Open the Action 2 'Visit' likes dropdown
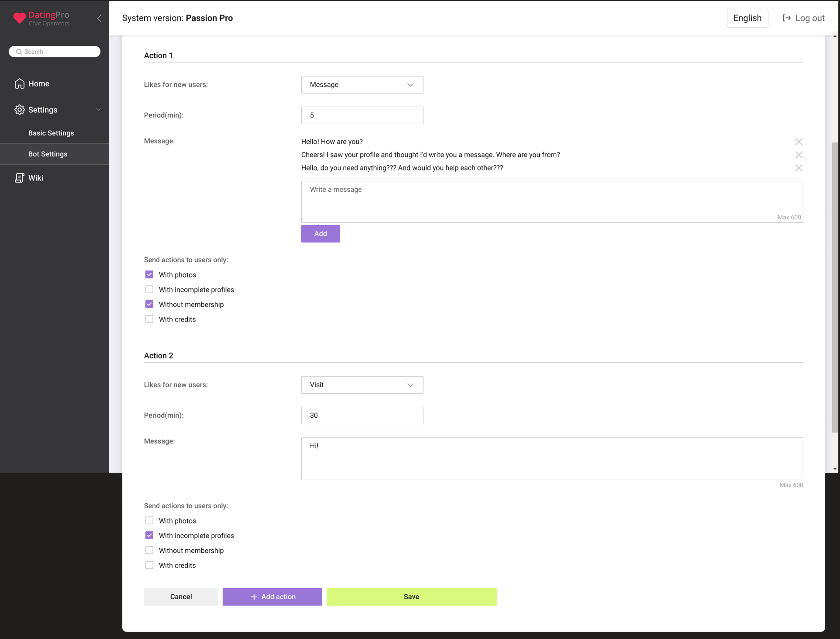 coord(362,385)
